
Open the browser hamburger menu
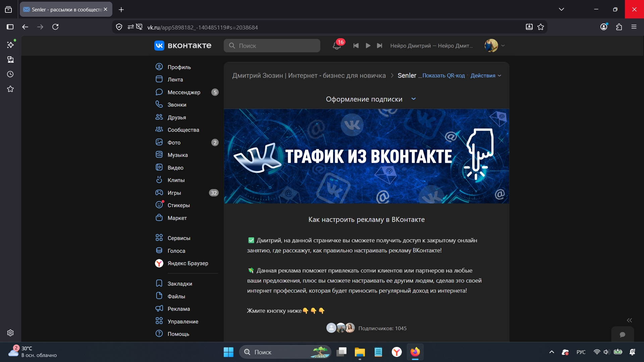pyautogui.click(x=634, y=27)
